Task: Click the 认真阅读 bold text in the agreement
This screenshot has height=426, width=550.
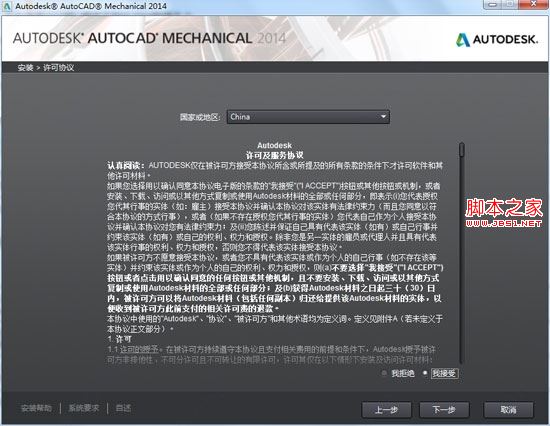Action: [126, 165]
